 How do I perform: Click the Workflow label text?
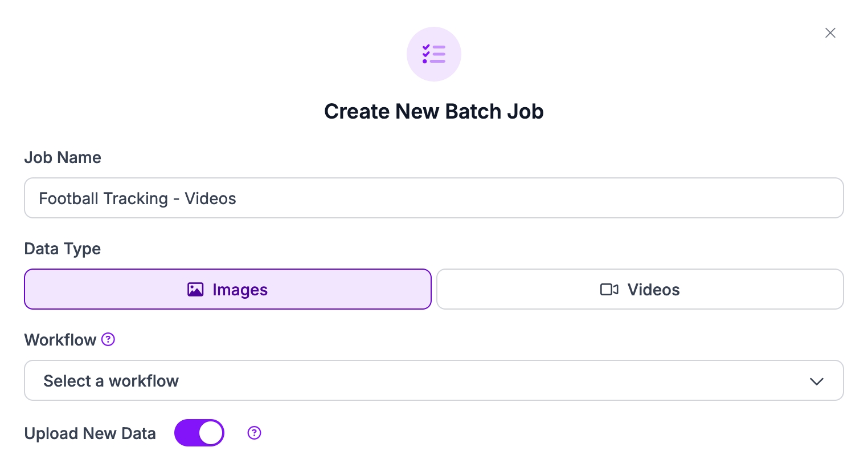tap(60, 340)
